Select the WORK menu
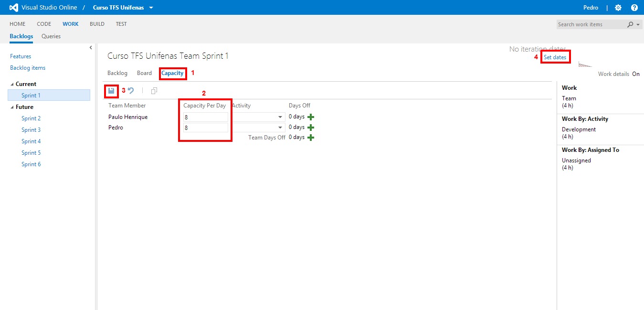644x310 pixels. 71,24
